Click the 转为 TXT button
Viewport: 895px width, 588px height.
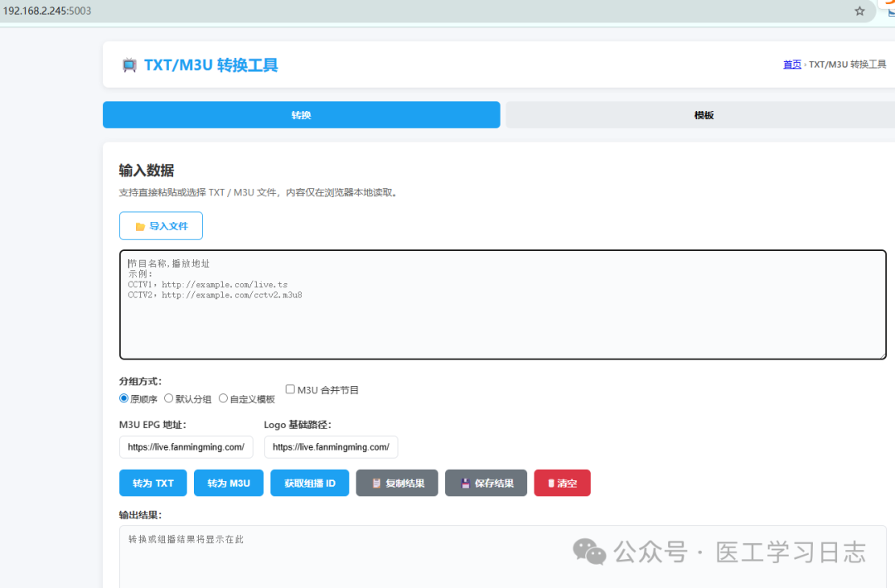[153, 483]
